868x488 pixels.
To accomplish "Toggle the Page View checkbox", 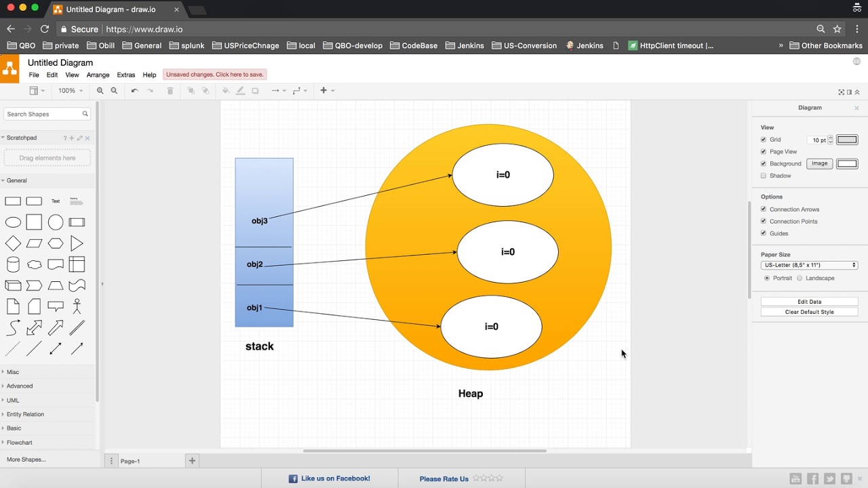I will (764, 152).
